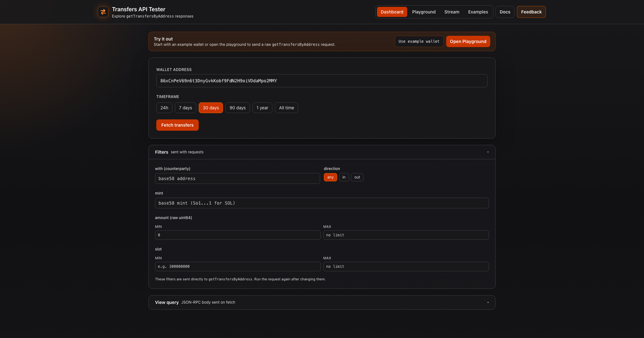
Task: Choose the 90 days timeframe
Action: coord(238,108)
